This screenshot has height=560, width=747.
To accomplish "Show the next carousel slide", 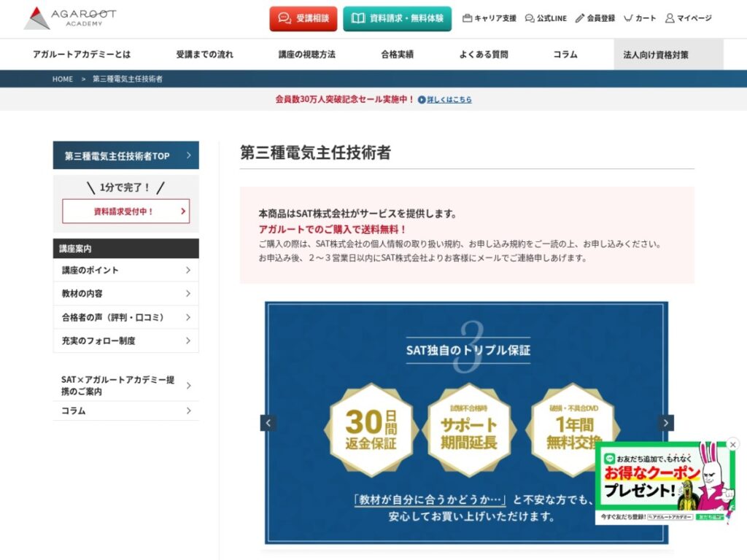I will [665, 423].
